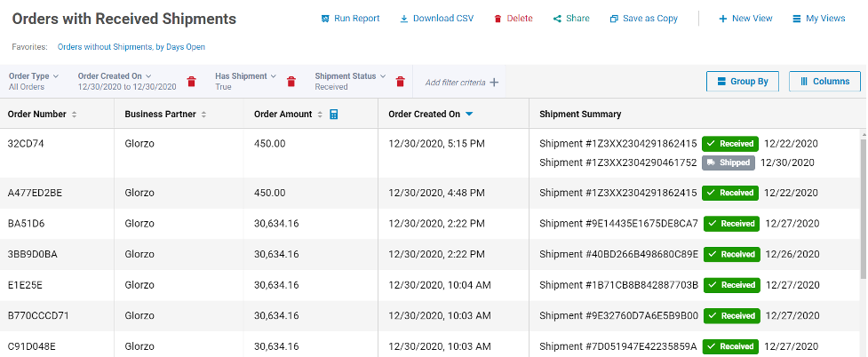Click the 12/30/2020, 10:04 AM cell
Image resolution: width=868 pixels, height=357 pixels.
pyautogui.click(x=440, y=285)
